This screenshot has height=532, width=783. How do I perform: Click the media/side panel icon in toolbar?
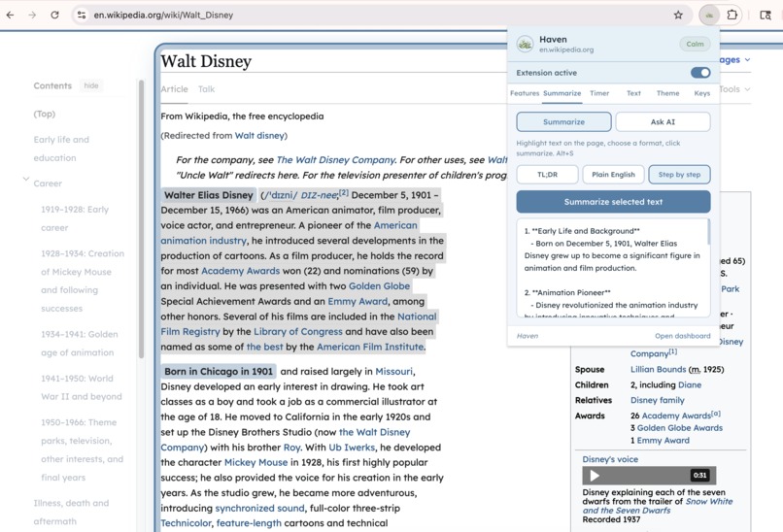[x=765, y=15]
